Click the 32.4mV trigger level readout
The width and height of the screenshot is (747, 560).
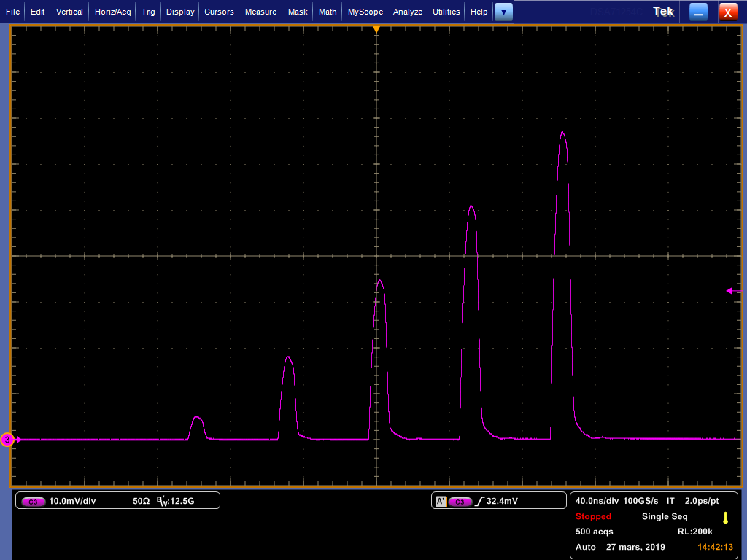501,502
